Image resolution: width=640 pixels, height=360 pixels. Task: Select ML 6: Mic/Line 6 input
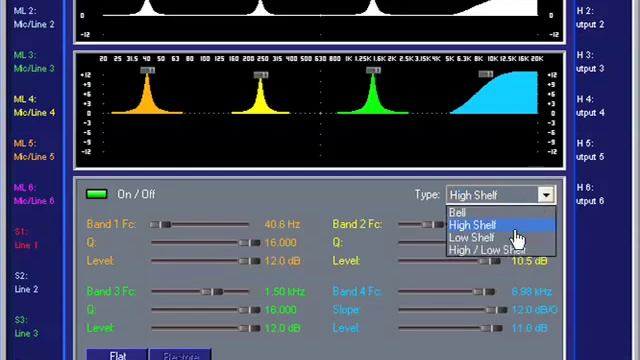34,194
